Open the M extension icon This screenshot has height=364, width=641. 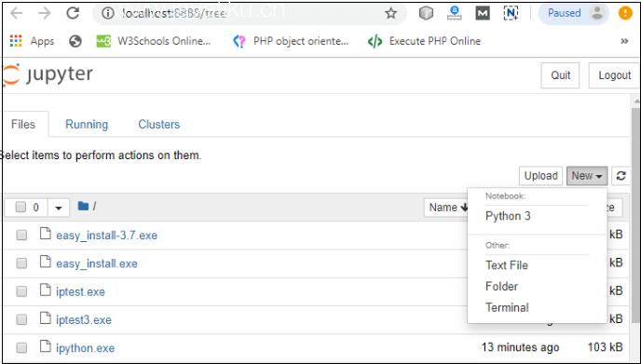483,13
